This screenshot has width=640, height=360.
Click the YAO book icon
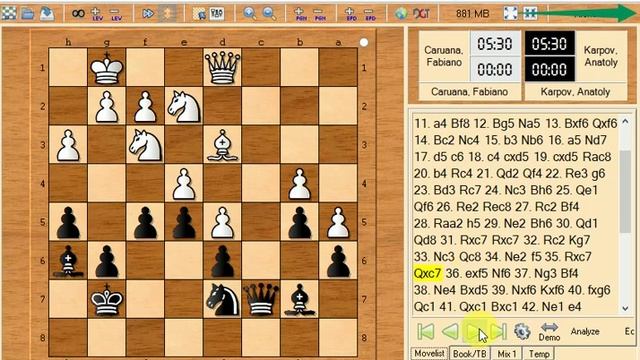click(217, 14)
